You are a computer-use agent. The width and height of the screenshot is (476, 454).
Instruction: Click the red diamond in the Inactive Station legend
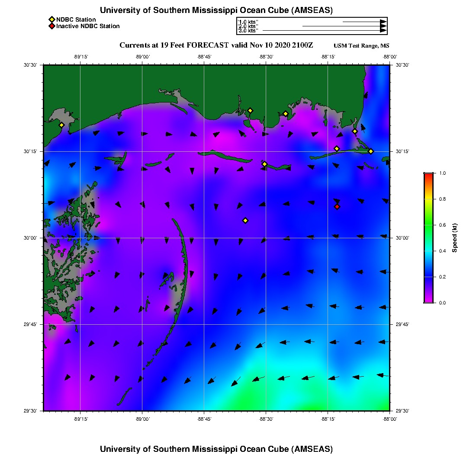51,26
